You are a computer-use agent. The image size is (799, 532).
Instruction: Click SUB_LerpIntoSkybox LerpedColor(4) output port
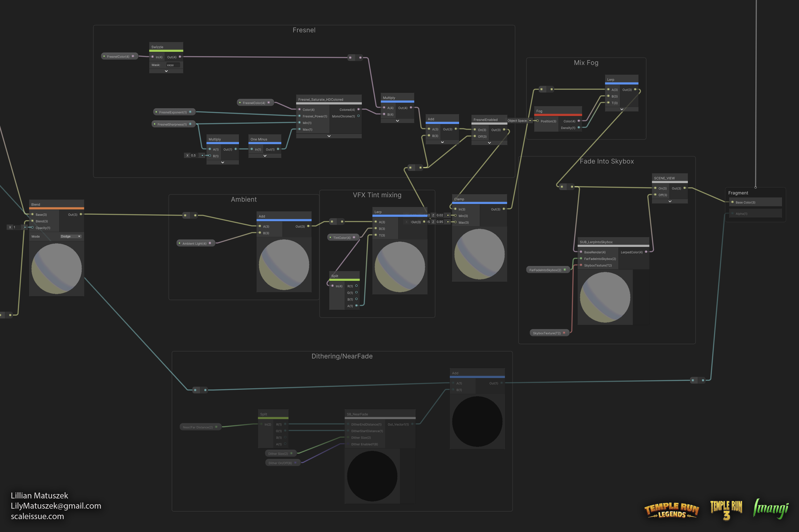646,252
